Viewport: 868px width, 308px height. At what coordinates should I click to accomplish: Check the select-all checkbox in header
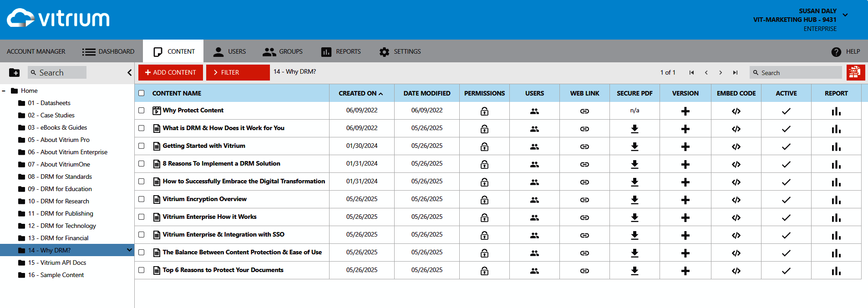[142, 93]
